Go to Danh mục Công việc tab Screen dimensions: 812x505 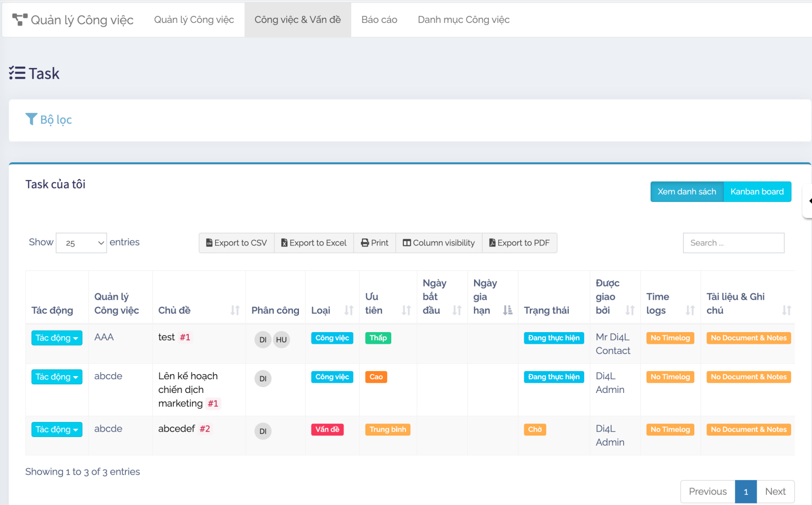point(463,20)
